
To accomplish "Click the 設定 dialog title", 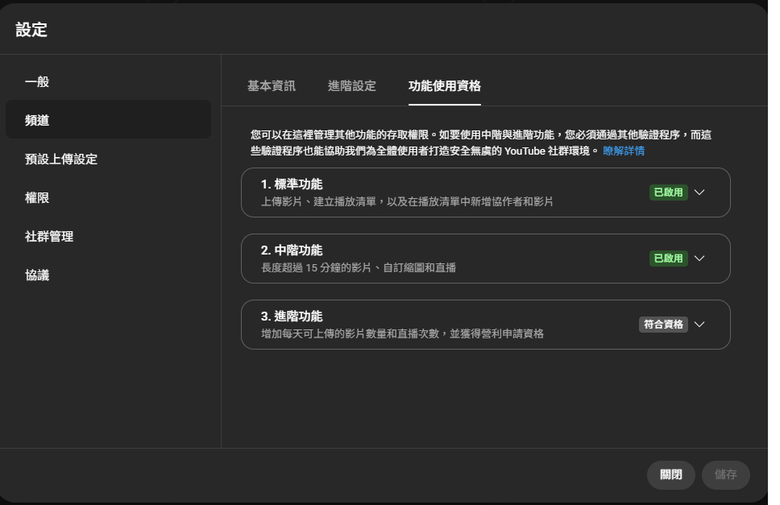I will [32, 30].
